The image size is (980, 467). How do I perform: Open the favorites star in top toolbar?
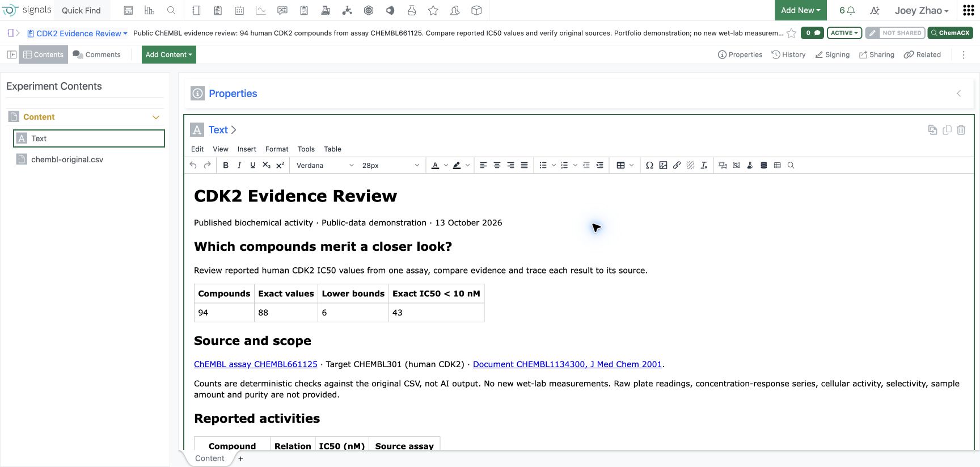point(433,10)
